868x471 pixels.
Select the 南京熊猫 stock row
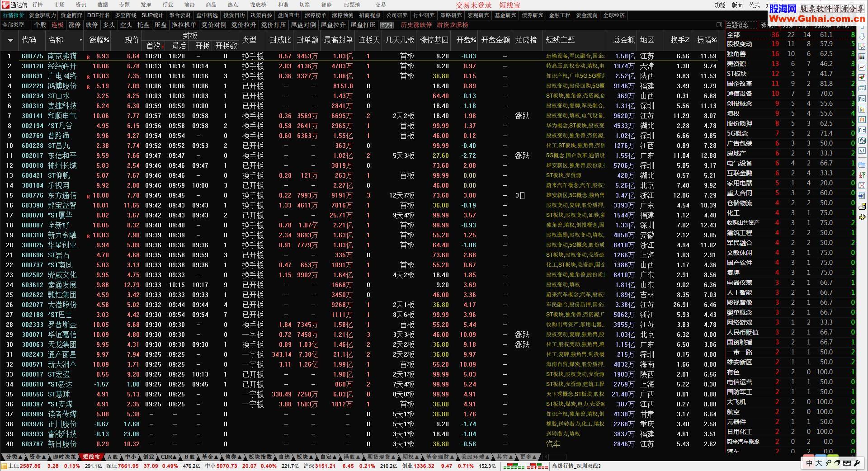(x=362, y=56)
